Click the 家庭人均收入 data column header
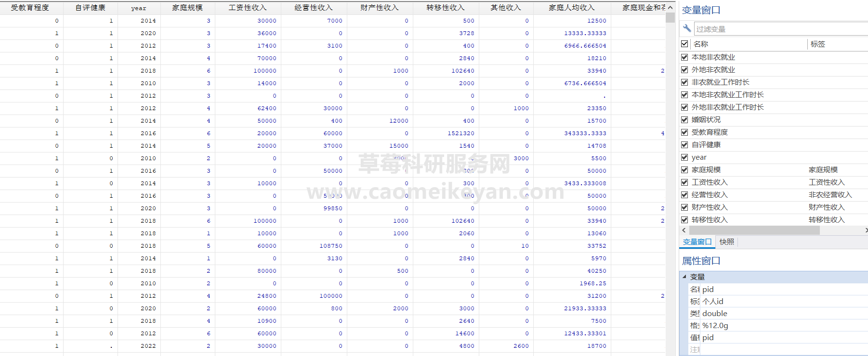This screenshot has height=356, width=868. point(572,8)
